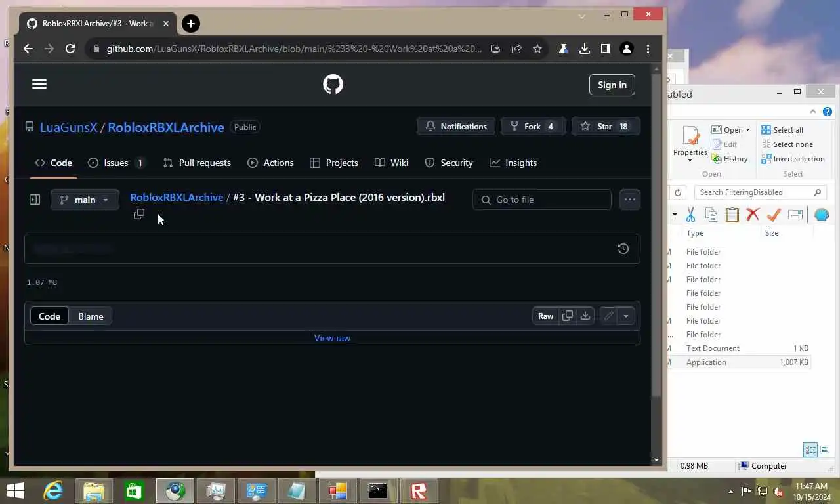Open the Security tab
The height and width of the screenshot is (504, 840).
449,163
